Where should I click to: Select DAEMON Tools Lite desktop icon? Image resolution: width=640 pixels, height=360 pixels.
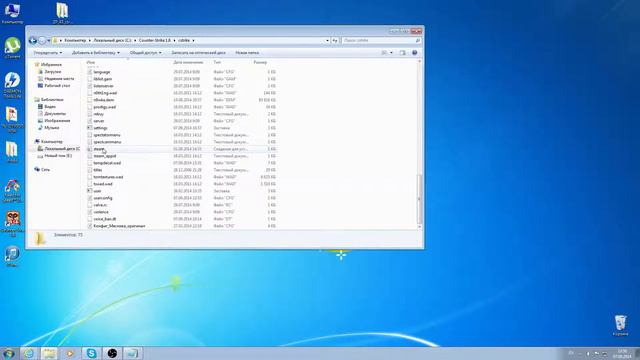click(12, 85)
